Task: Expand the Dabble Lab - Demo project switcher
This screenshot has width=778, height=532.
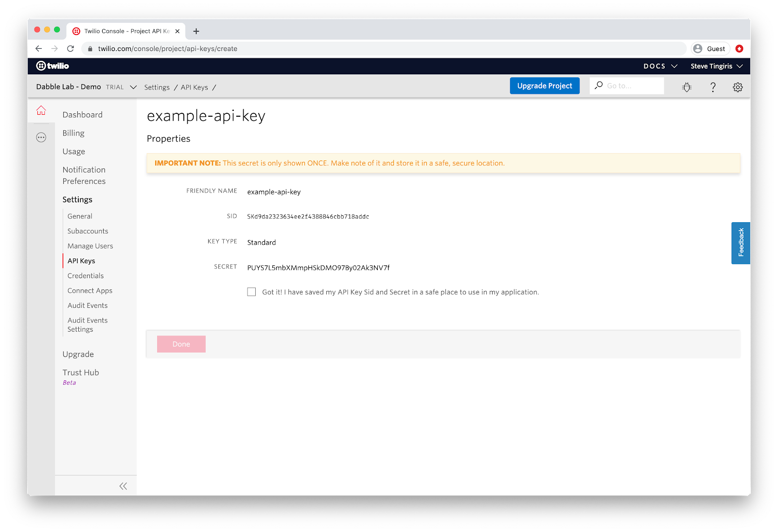Action: (87, 87)
